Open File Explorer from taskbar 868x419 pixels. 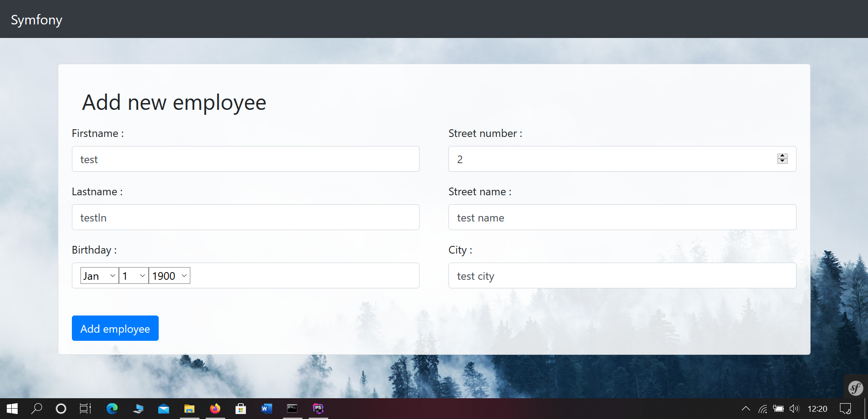point(189,409)
